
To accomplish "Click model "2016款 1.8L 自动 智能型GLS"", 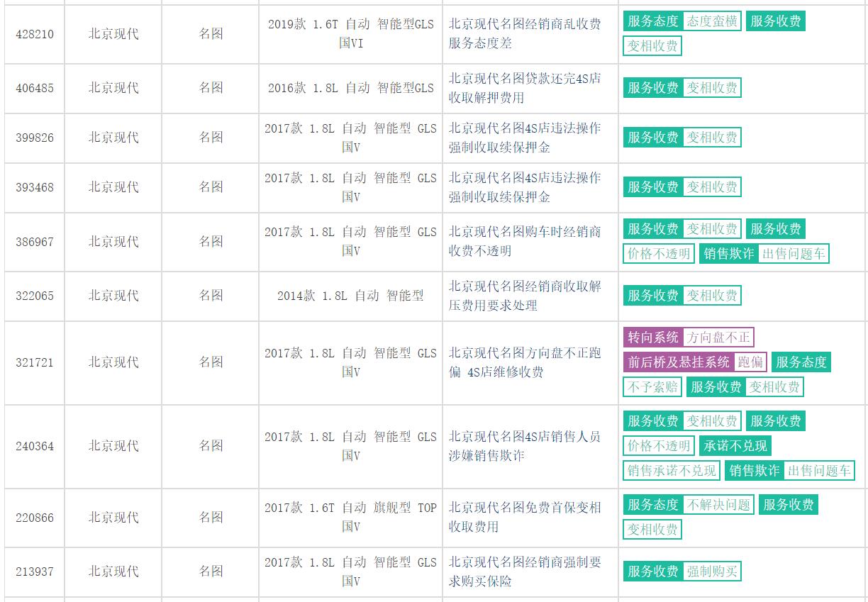I will [x=350, y=89].
